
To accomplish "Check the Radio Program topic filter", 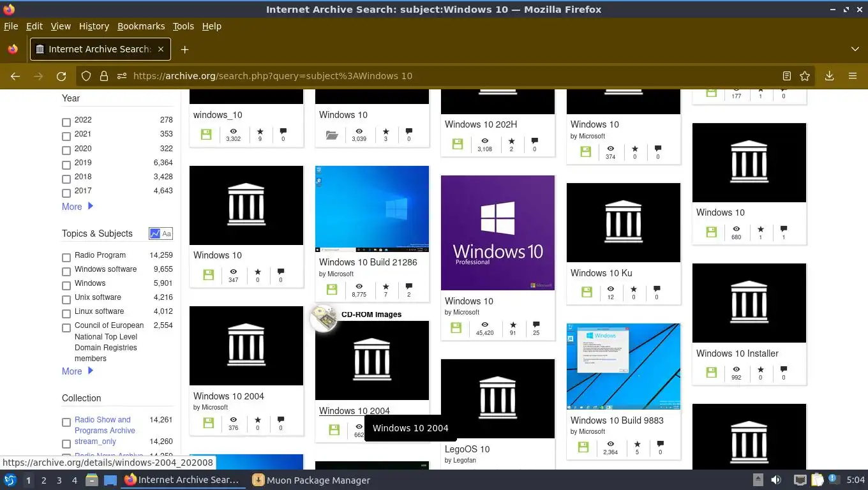I will tap(66, 257).
